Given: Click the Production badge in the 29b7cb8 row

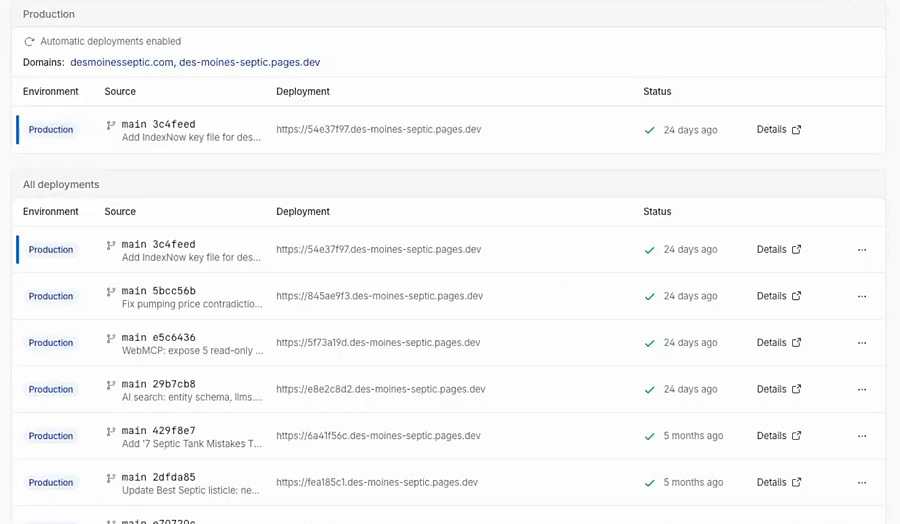Looking at the screenshot, I should point(51,389).
